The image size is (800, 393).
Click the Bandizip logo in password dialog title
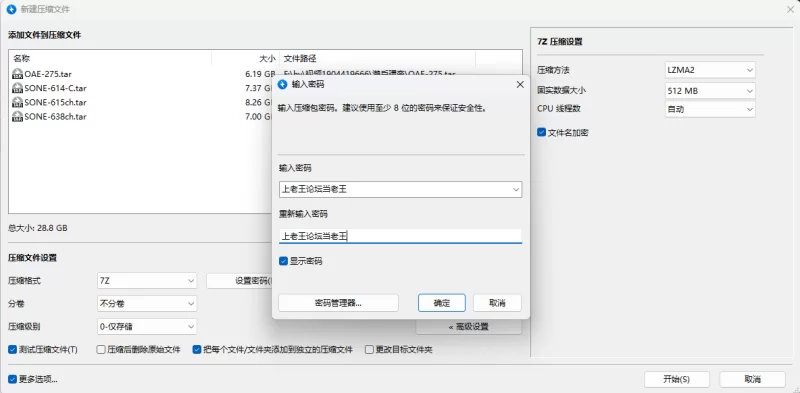[282, 85]
